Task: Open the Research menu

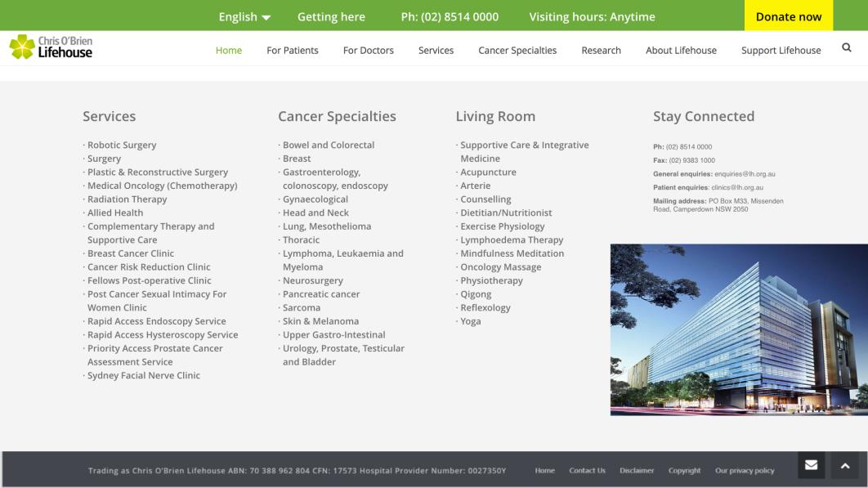Action: 601,51
